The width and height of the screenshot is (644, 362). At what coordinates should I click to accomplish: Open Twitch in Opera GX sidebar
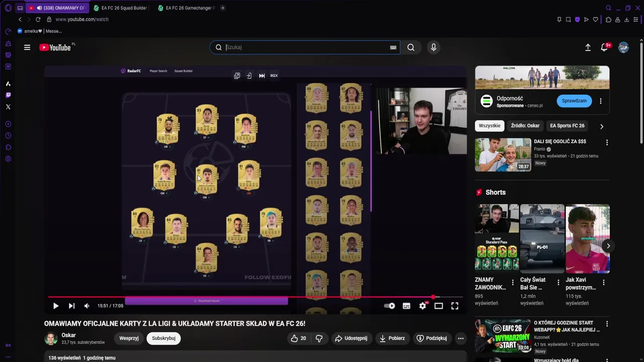(x=8, y=95)
